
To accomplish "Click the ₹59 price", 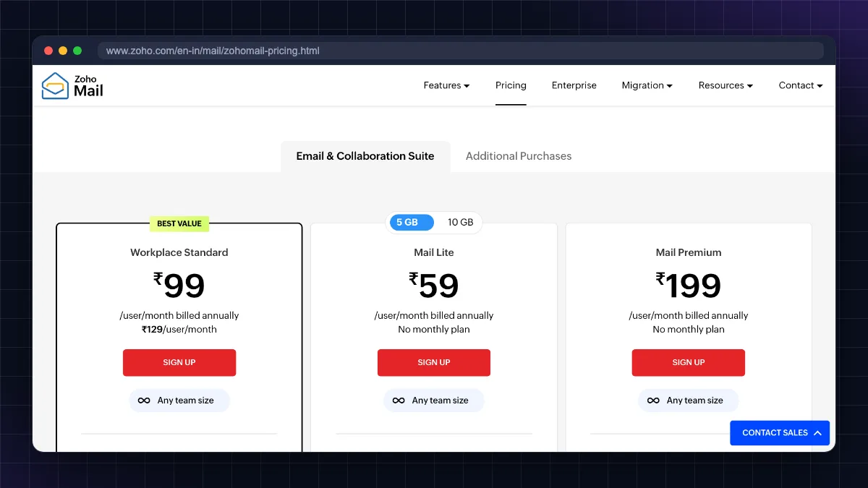I will tap(434, 286).
